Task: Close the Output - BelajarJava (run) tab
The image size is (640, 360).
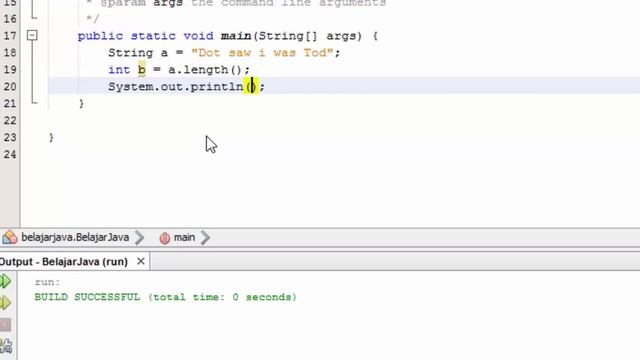Action: pyautogui.click(x=141, y=261)
